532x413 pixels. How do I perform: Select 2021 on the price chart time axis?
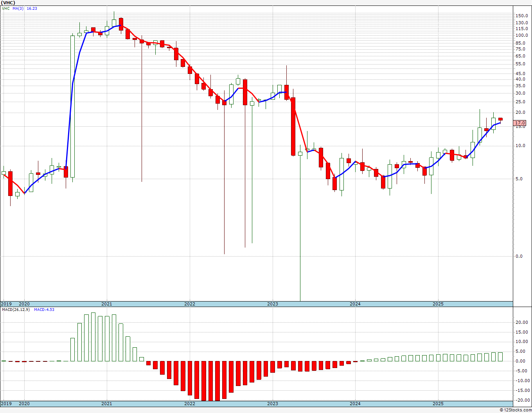tap(107, 304)
